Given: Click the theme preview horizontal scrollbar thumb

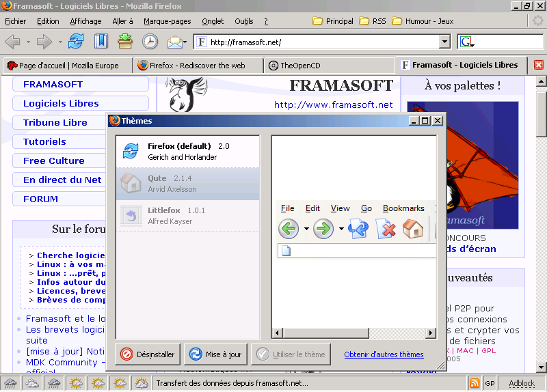Looking at the screenshot, I should pyautogui.click(x=326, y=333).
